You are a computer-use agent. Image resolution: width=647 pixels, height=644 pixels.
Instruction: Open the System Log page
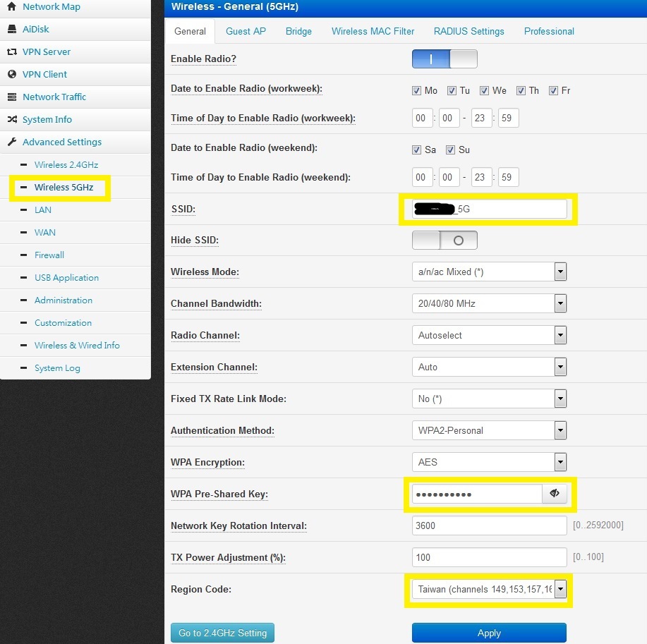coord(57,368)
